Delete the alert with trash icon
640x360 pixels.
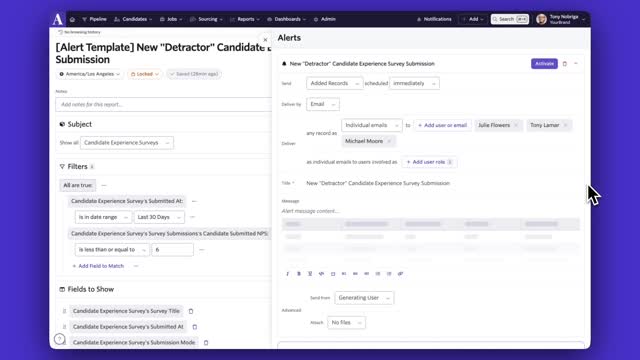[x=564, y=64]
